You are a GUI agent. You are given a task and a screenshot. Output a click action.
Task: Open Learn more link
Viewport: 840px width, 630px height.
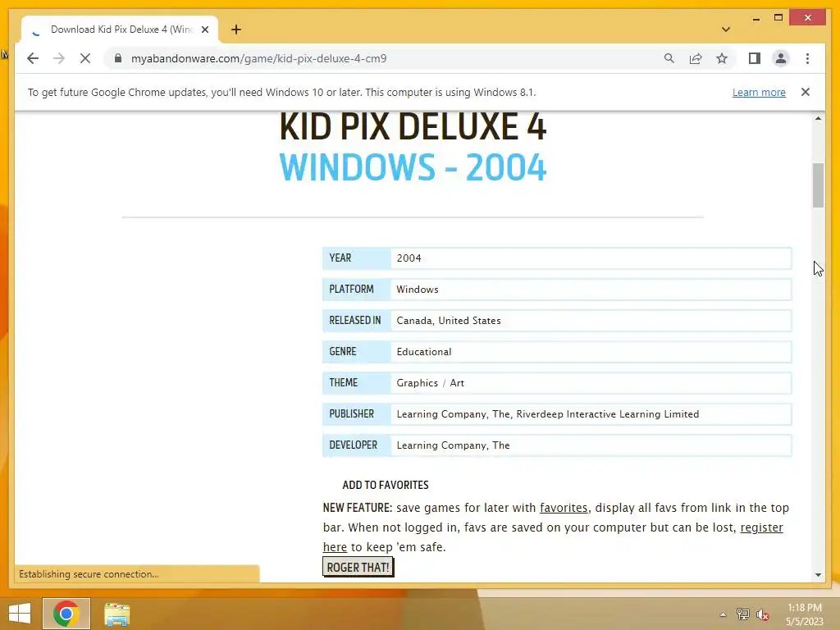(x=759, y=92)
